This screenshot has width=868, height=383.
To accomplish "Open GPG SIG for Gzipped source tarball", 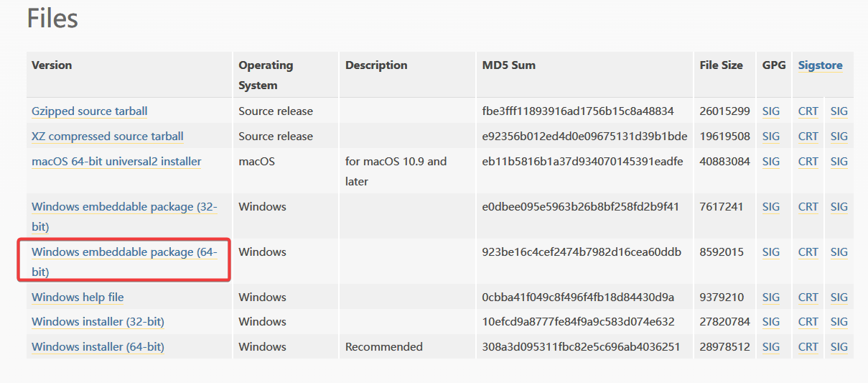I will [771, 111].
